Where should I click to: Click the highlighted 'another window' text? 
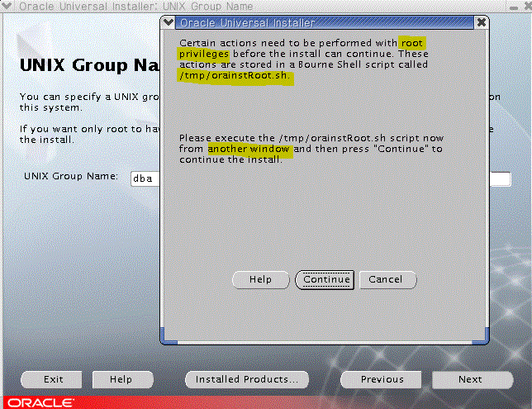249,149
